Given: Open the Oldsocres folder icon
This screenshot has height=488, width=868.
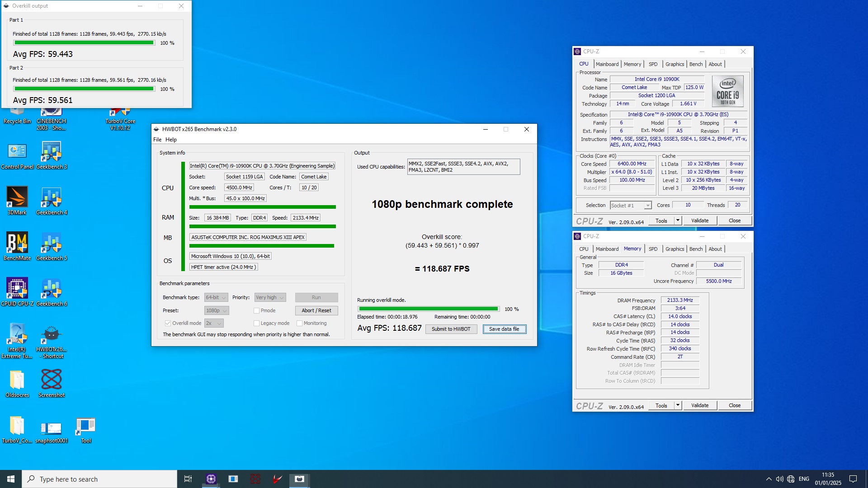Looking at the screenshot, I should 17,384.
